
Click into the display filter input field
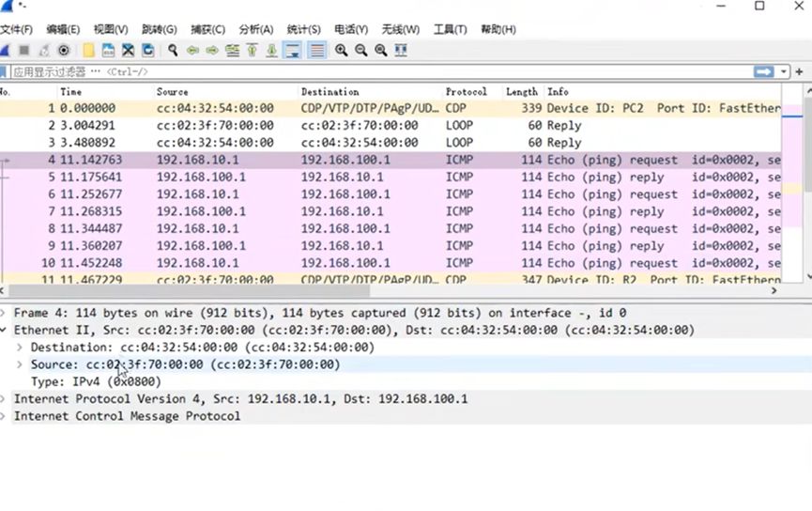(375, 71)
